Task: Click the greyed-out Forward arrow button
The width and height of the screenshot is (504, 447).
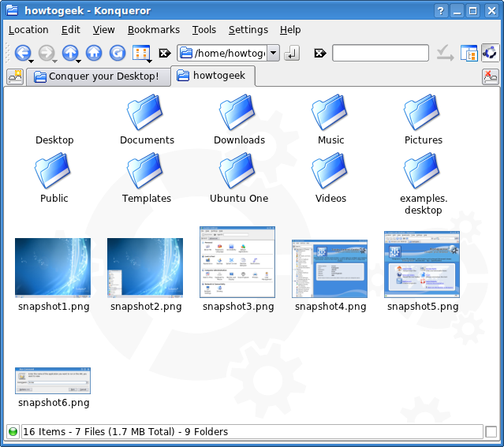Action: tap(47, 53)
